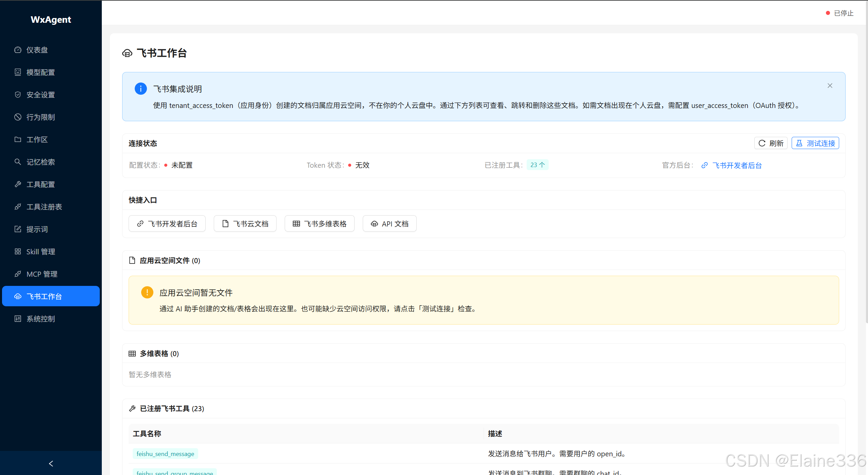This screenshot has height=475, width=868.
Task: Go to 模型配置 menu item
Action: 51,72
